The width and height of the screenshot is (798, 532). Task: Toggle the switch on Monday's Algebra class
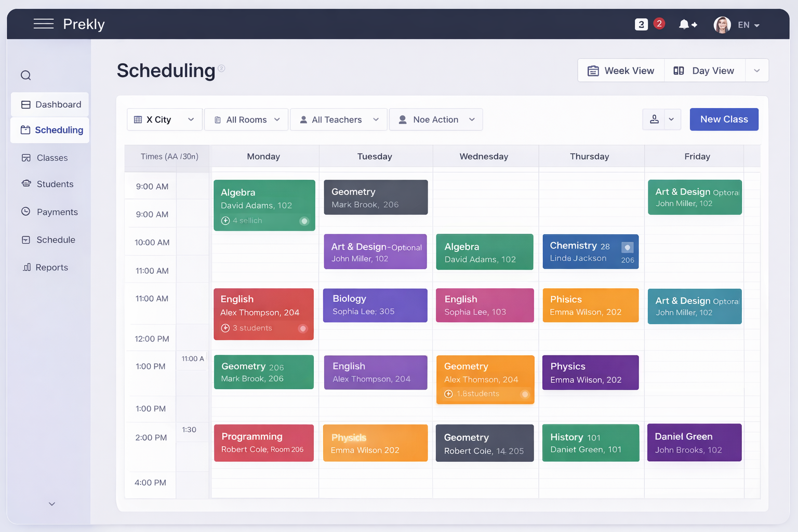click(x=304, y=220)
